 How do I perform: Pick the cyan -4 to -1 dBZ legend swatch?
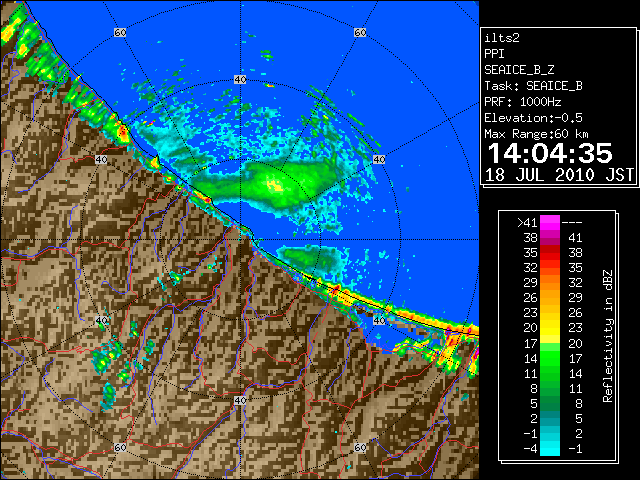(x=550, y=448)
